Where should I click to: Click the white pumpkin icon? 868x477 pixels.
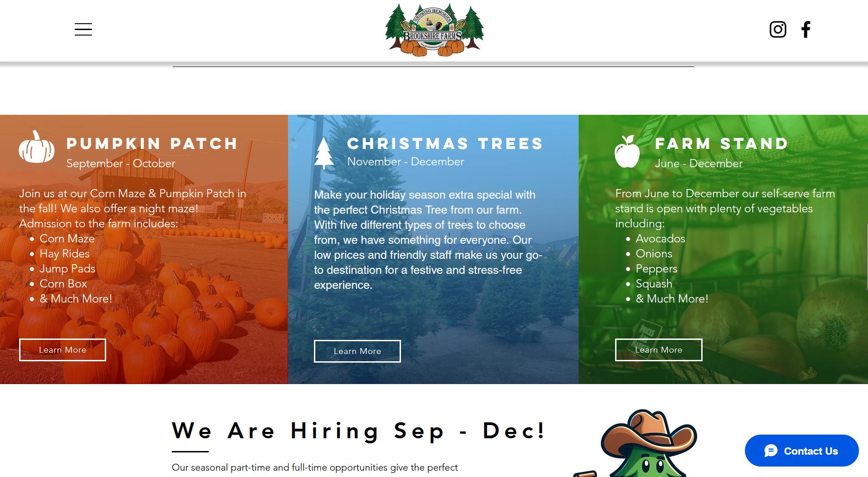click(36, 147)
